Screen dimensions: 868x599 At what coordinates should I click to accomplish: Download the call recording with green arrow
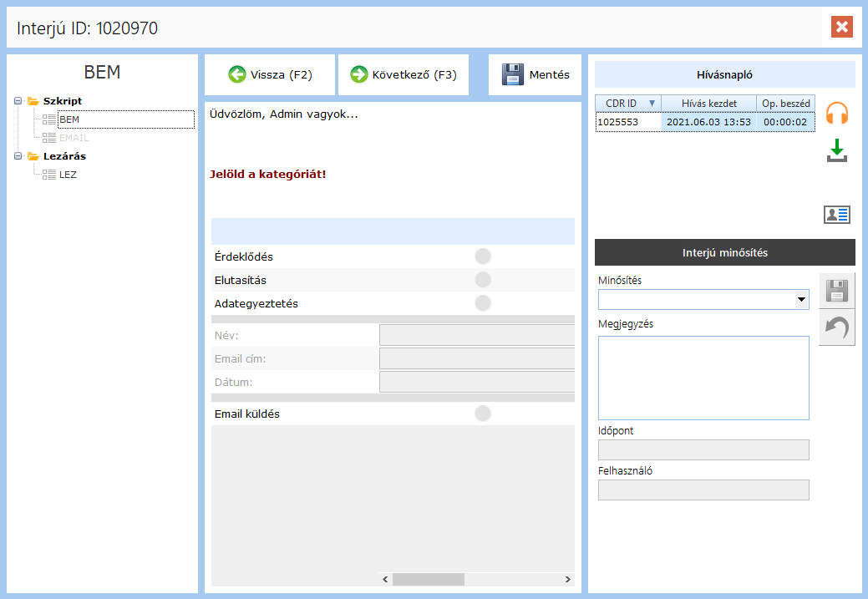coord(836,151)
